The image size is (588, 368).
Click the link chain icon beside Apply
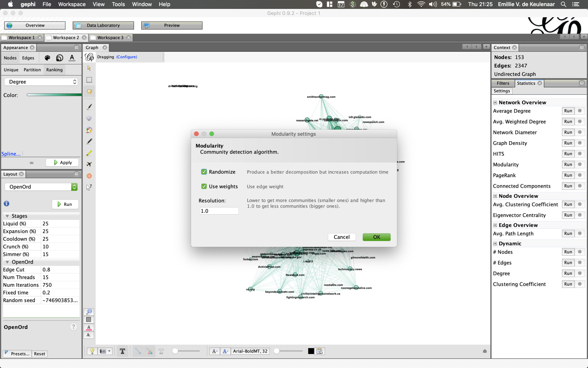pyautogui.click(x=32, y=163)
